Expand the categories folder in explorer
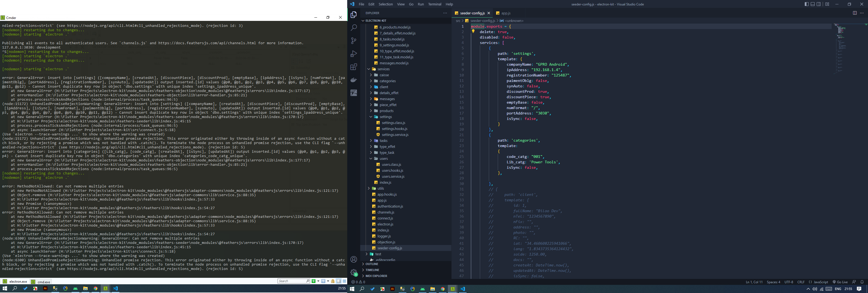The width and height of the screenshot is (868, 293). coord(387,81)
